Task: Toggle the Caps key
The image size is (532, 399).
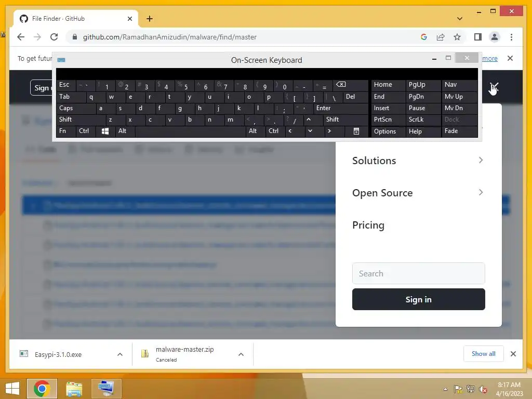Action: 76,108
